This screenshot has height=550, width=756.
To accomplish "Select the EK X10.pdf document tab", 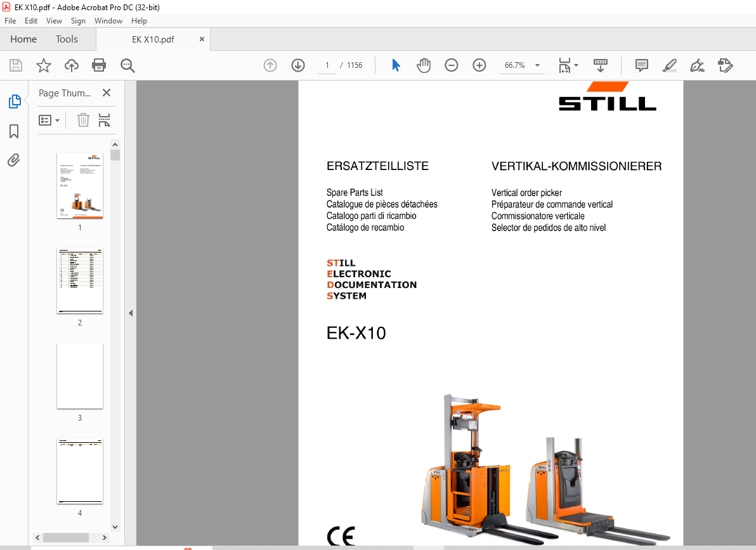I will [153, 39].
